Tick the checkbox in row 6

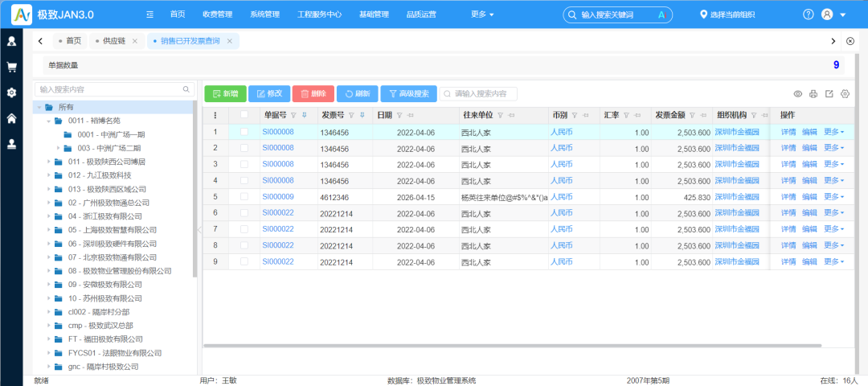244,212
